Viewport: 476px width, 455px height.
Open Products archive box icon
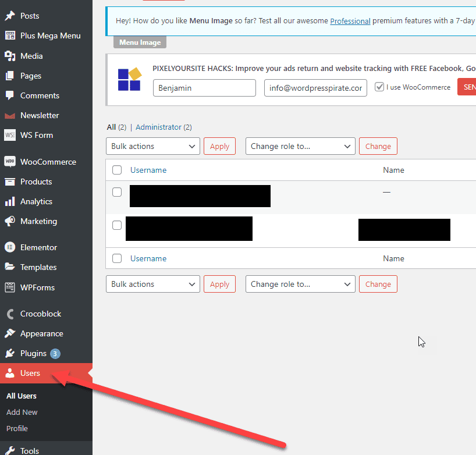point(10,182)
